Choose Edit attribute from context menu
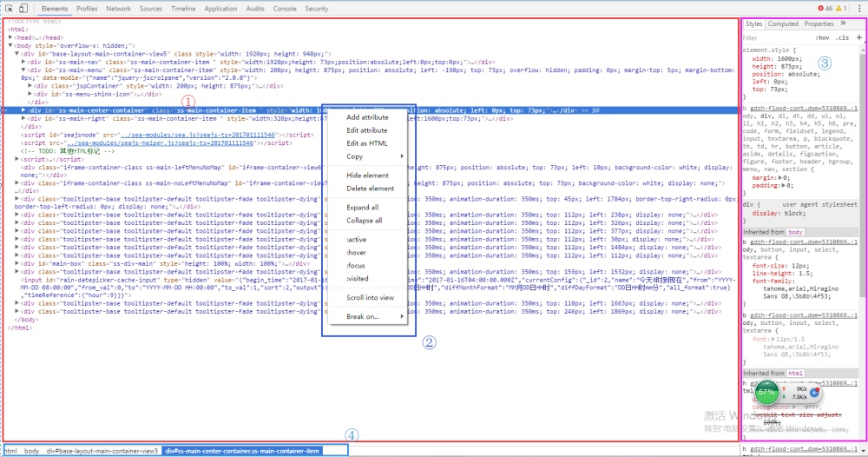 (x=368, y=130)
